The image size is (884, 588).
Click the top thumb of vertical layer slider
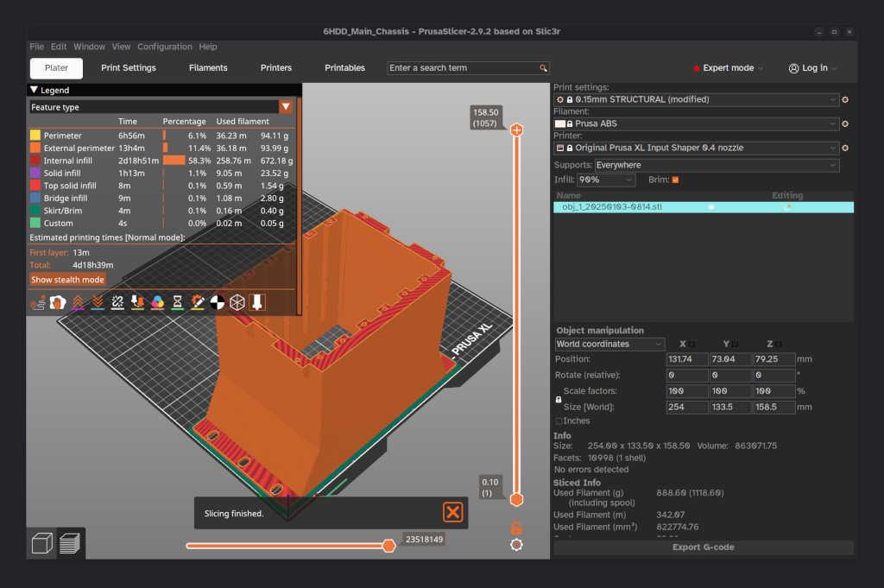(x=516, y=130)
